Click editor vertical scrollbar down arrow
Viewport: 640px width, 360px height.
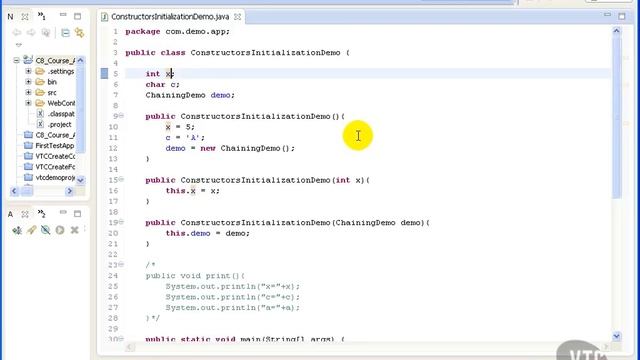pyautogui.click(x=616, y=336)
